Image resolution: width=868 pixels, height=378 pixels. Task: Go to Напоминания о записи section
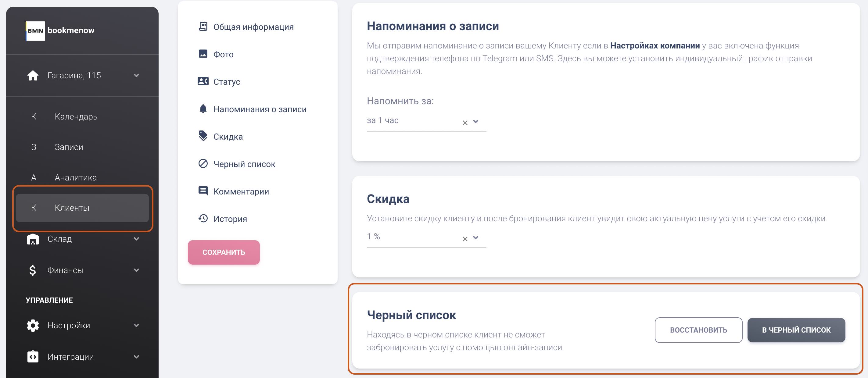[260, 109]
